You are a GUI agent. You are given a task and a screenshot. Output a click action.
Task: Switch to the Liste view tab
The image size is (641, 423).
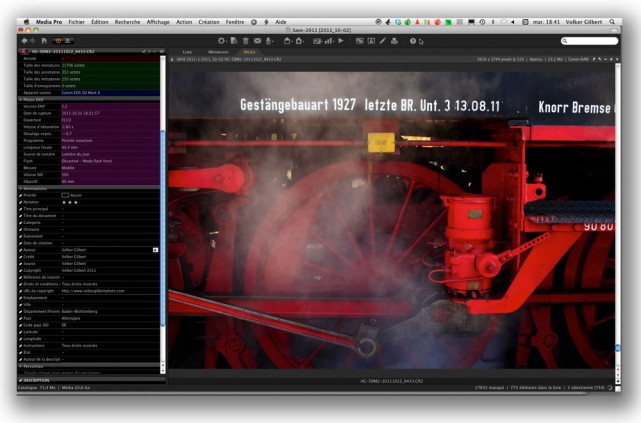tap(187, 52)
